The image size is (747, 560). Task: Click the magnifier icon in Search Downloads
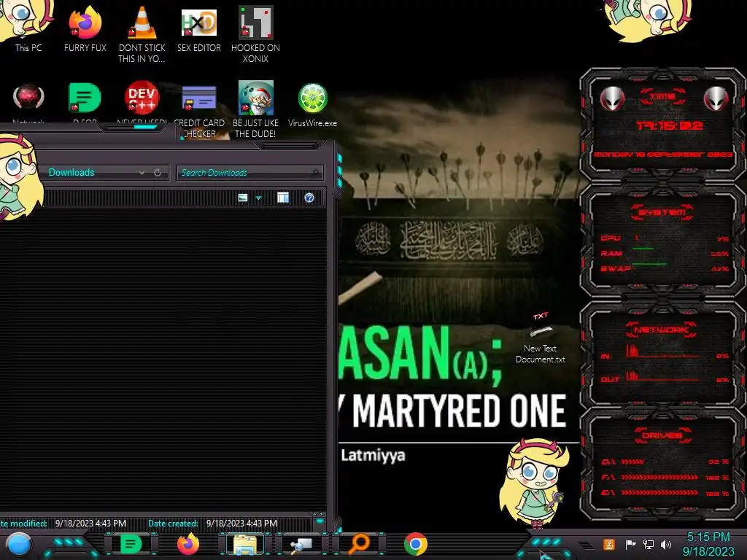click(x=315, y=173)
